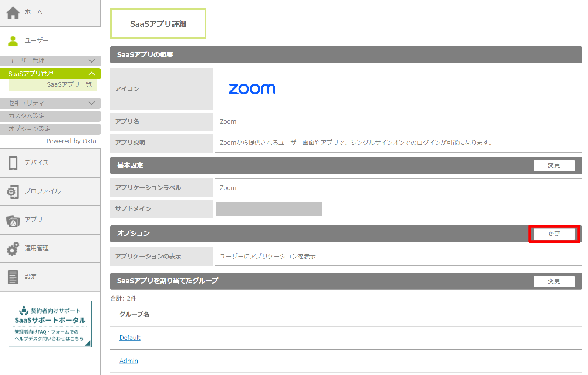Open the Apps icon in sidebar
This screenshot has width=588, height=375.
coord(13,221)
